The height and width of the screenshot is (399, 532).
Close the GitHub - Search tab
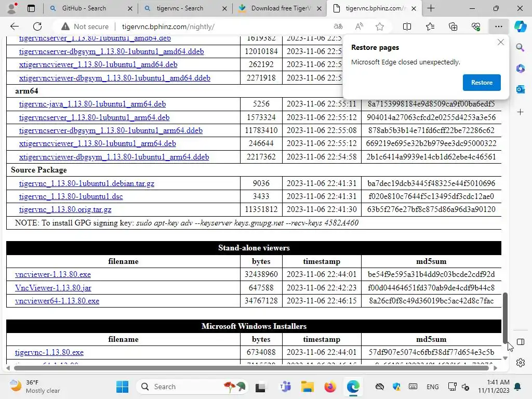tap(130, 9)
